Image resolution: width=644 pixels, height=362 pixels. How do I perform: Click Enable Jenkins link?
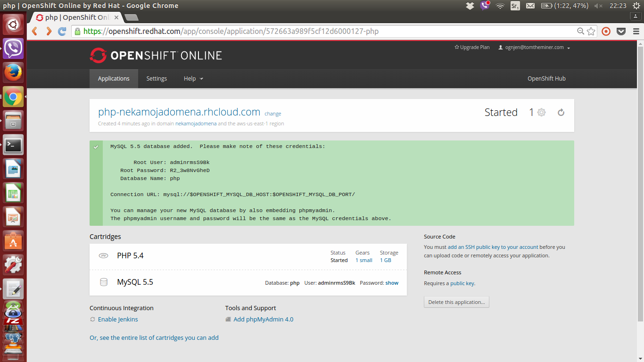[118, 320]
